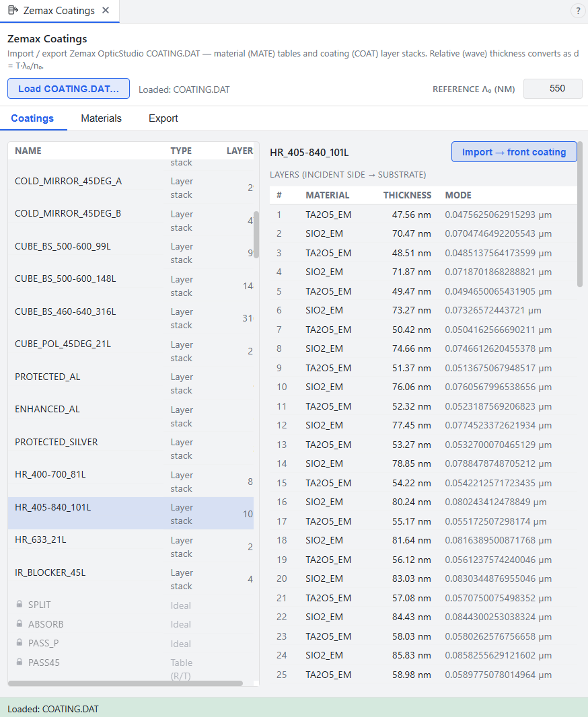Click the 0.0816389500871768 µm mode value
588x717 pixels.
(x=498, y=540)
